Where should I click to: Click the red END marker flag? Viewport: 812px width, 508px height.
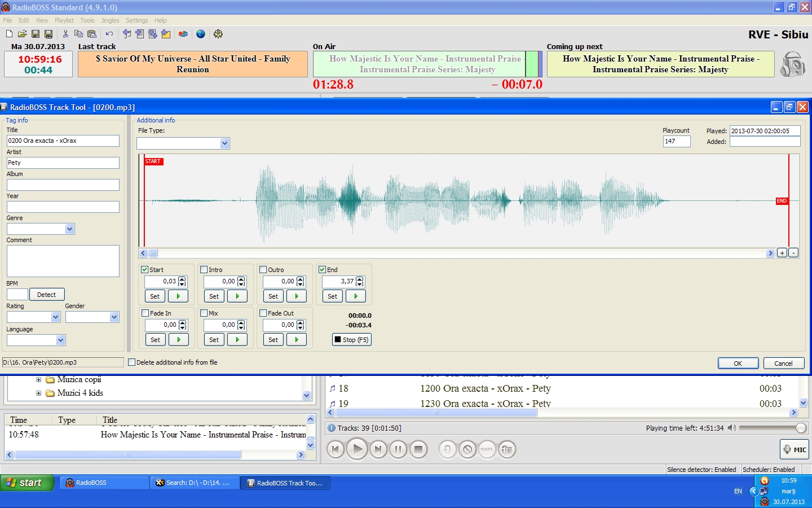pos(782,201)
